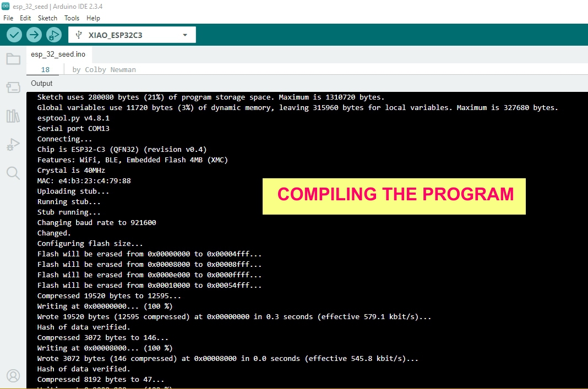Click the 'Chip is ESP32-C3 (QFN32)' line
Screen dimensions: 588x389
pyautogui.click(x=122, y=150)
